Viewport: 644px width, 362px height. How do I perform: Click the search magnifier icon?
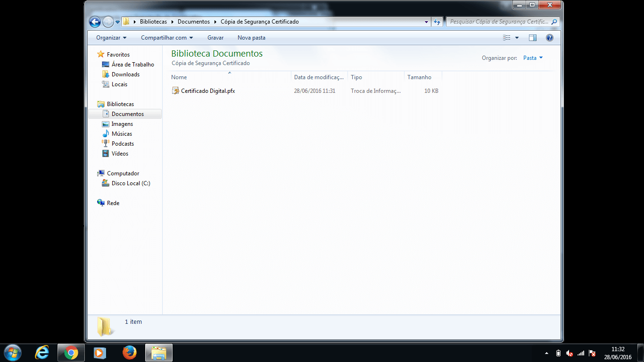point(554,22)
